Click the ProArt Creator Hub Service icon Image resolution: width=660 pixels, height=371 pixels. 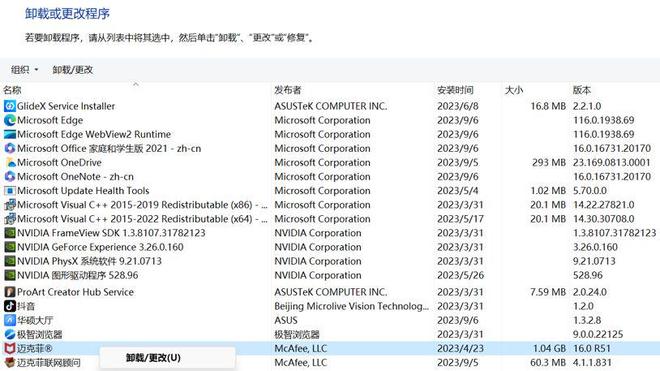pyautogui.click(x=10, y=292)
